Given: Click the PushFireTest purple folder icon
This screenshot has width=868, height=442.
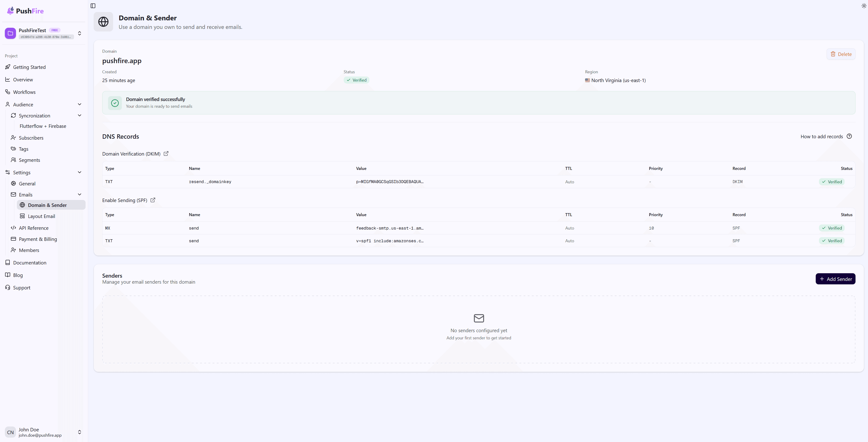Looking at the screenshot, I should [x=10, y=33].
